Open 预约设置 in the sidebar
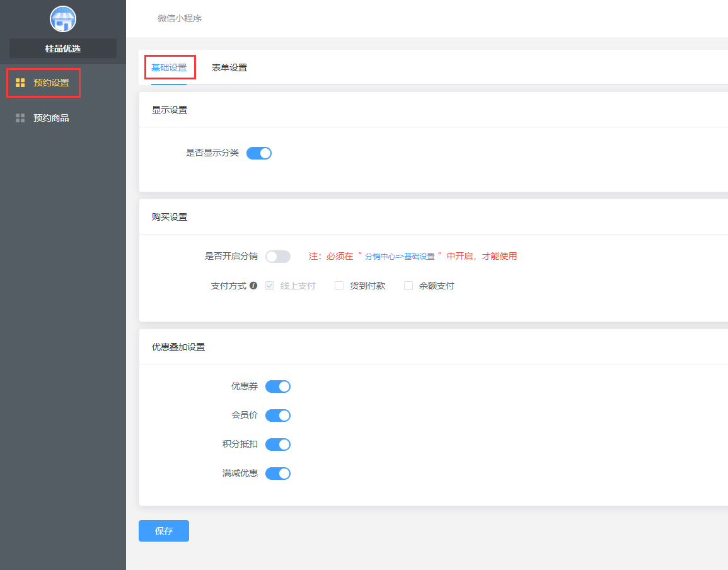The image size is (728, 570). tap(51, 83)
